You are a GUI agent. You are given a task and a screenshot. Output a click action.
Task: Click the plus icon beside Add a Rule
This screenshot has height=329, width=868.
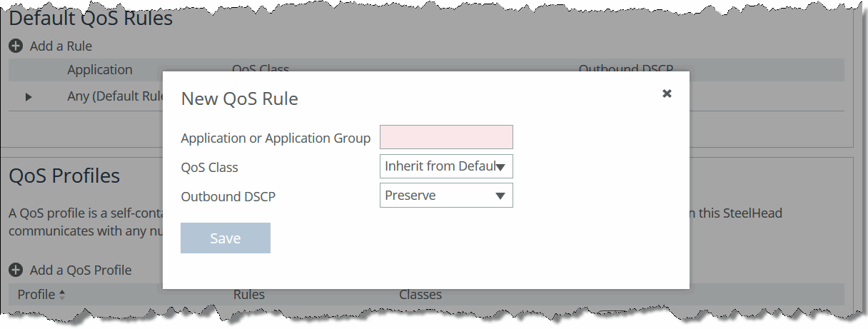pos(16,46)
